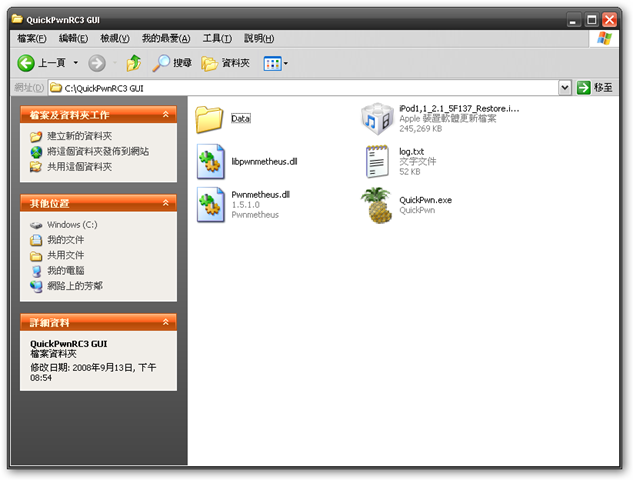This screenshot has width=633, height=480.
Task: Open the 檔案(F) menu
Action: coord(32,38)
